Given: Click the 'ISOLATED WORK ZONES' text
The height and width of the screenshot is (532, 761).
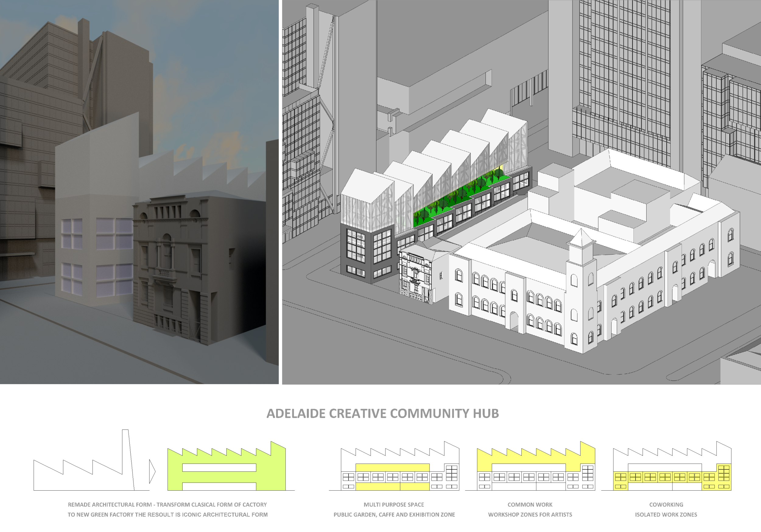Looking at the screenshot, I should tap(666, 514).
